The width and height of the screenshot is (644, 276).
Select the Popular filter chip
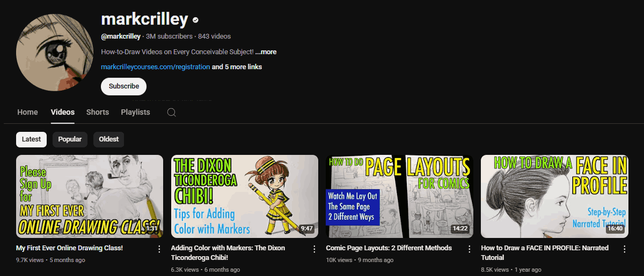70,139
